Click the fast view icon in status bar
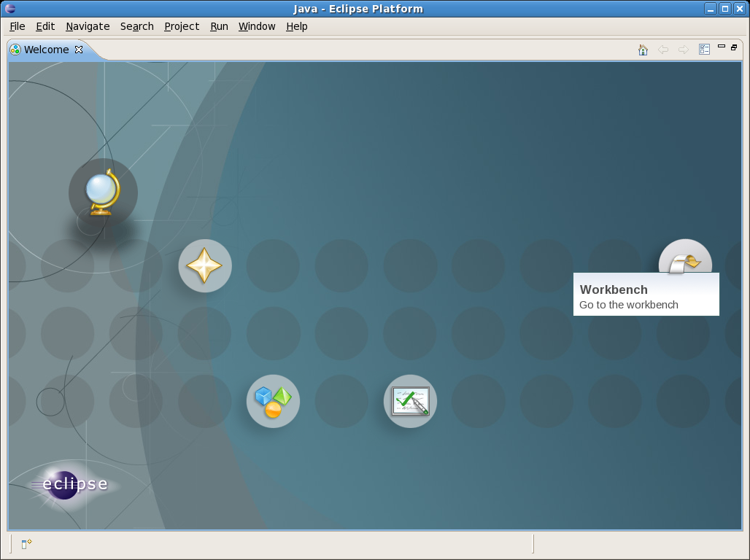This screenshot has width=750, height=560. [26, 544]
